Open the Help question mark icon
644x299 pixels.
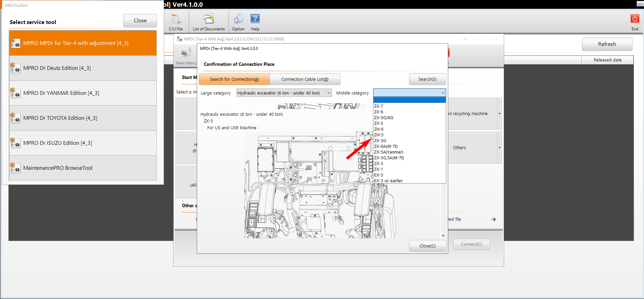click(255, 22)
